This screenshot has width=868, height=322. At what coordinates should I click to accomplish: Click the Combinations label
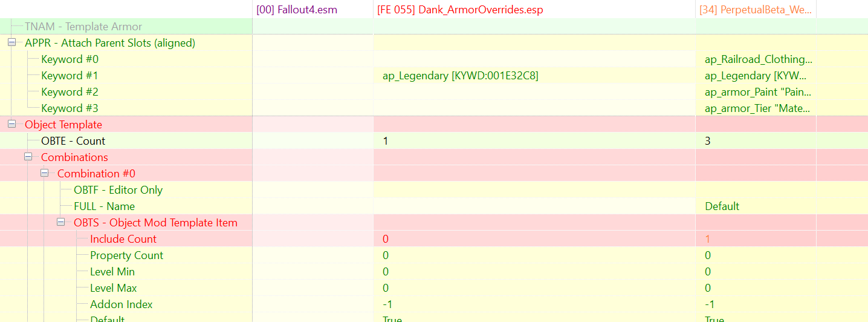(74, 157)
